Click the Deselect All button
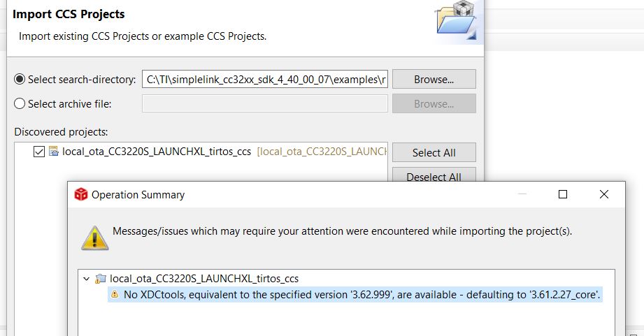The image size is (644, 336). coord(434,175)
